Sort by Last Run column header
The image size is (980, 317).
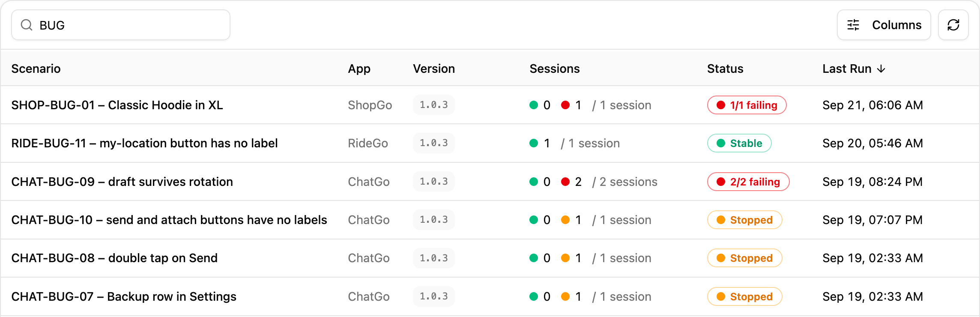[x=853, y=69]
